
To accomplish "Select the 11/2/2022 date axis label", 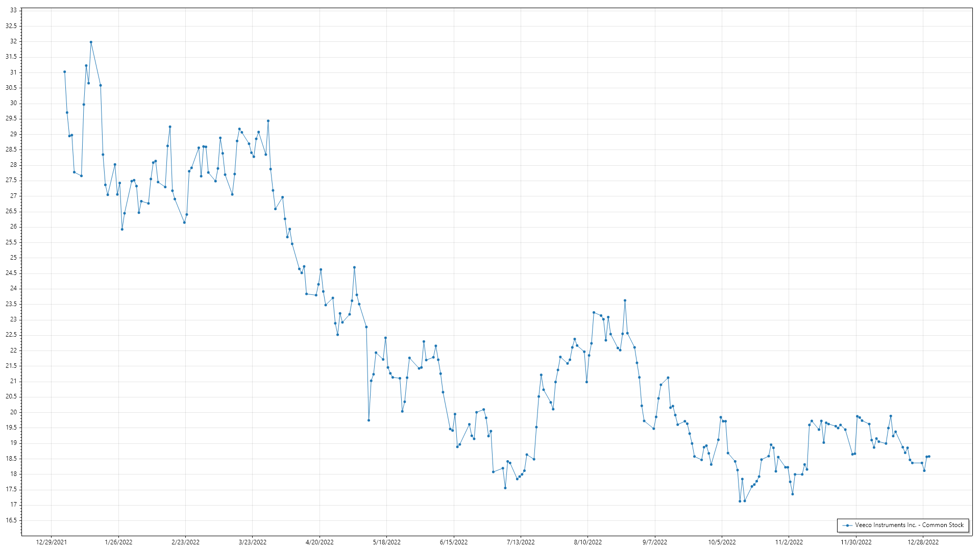I will point(789,542).
